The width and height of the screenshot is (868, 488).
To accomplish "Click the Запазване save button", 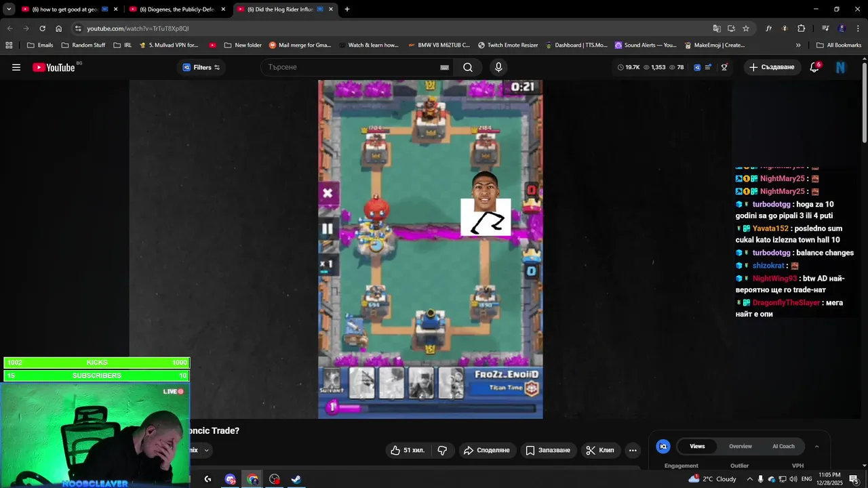I will click(x=548, y=450).
